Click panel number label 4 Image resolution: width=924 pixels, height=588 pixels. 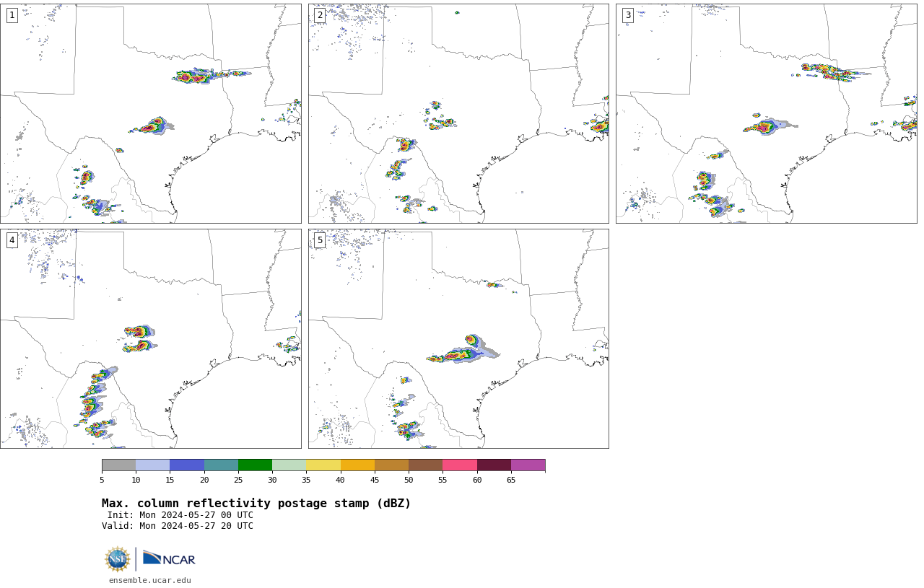[x=12, y=240]
